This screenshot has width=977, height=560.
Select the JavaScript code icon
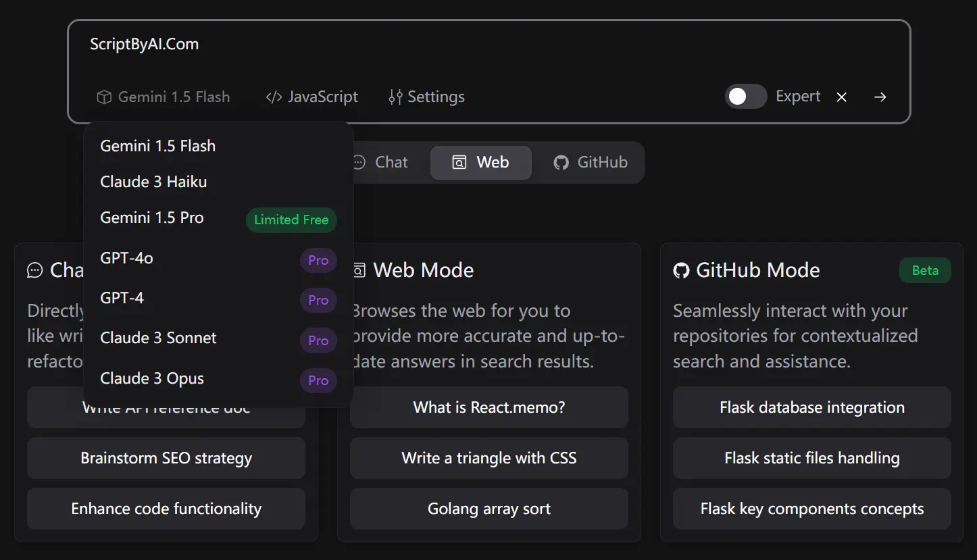273,97
